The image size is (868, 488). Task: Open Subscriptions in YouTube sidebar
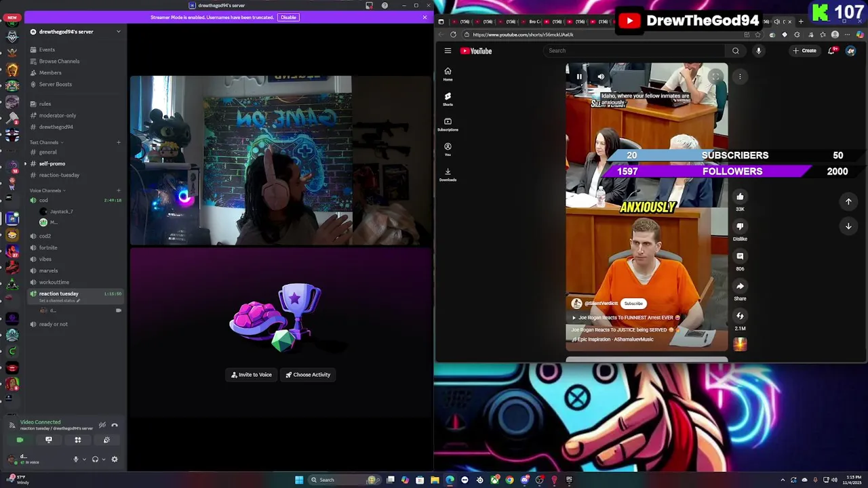point(448,124)
